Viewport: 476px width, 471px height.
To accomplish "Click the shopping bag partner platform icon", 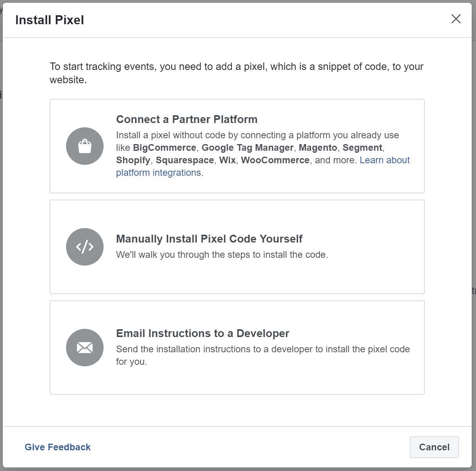I will pyautogui.click(x=85, y=146).
